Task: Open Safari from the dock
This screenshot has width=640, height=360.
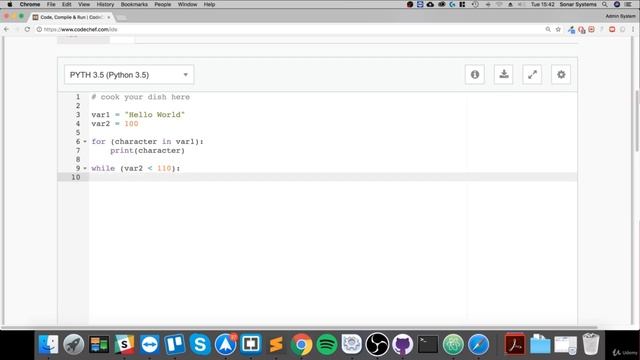Action: point(479,344)
